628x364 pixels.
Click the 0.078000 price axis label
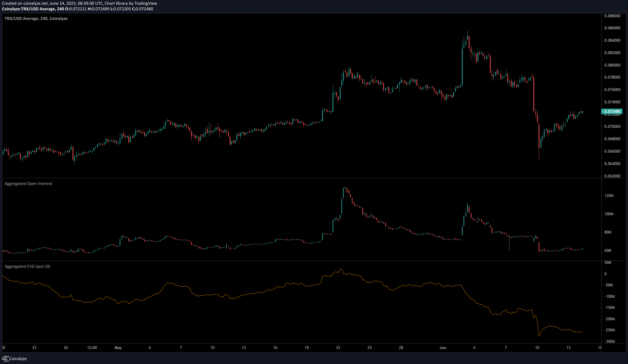[x=612, y=77]
